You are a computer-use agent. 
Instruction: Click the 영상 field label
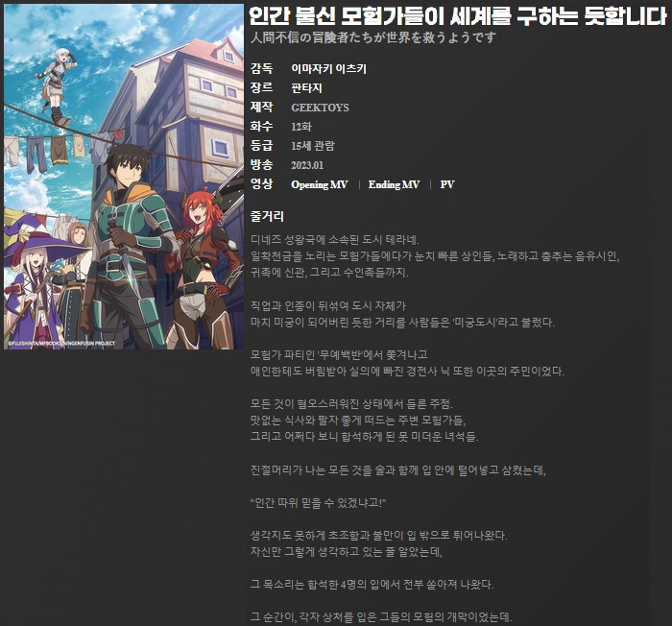[260, 184]
